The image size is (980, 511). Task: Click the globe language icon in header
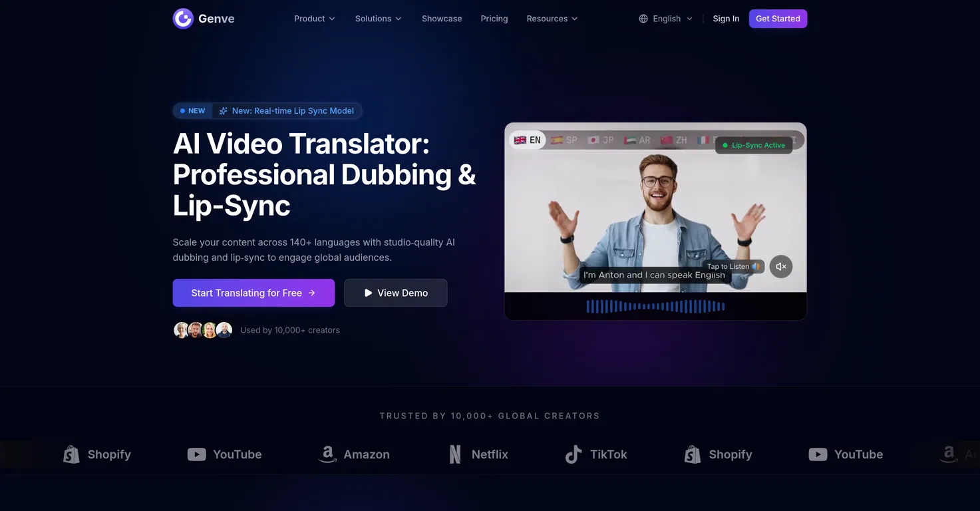tap(643, 19)
